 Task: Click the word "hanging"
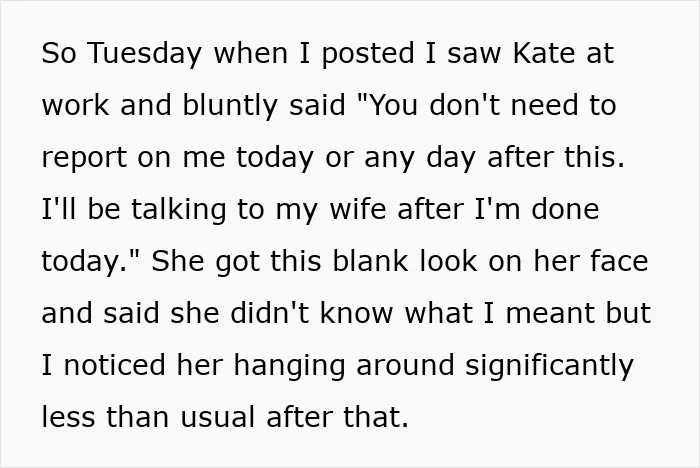point(289,367)
